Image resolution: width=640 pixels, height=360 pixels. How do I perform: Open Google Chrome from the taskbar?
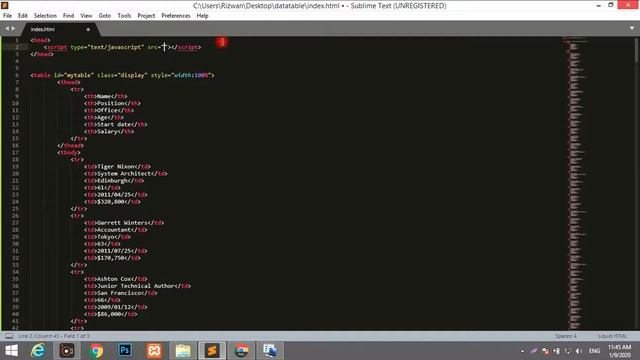[96, 351]
